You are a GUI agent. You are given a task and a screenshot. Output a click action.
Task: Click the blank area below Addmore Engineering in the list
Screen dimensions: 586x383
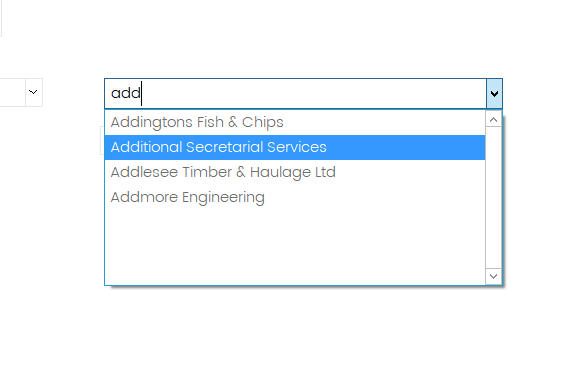294,247
